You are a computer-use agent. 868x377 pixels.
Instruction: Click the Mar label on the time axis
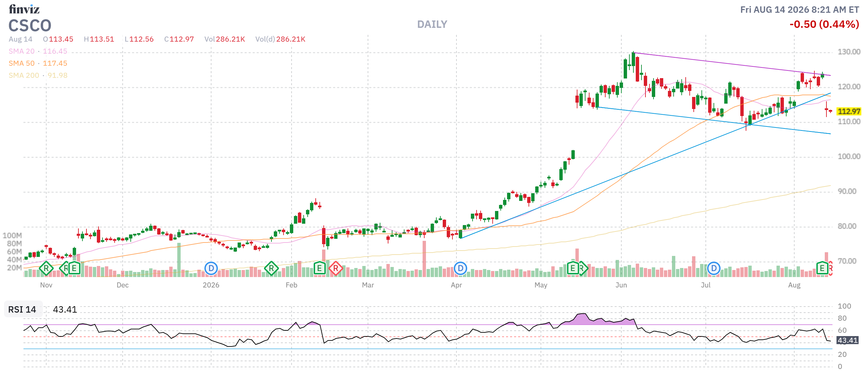coord(368,285)
